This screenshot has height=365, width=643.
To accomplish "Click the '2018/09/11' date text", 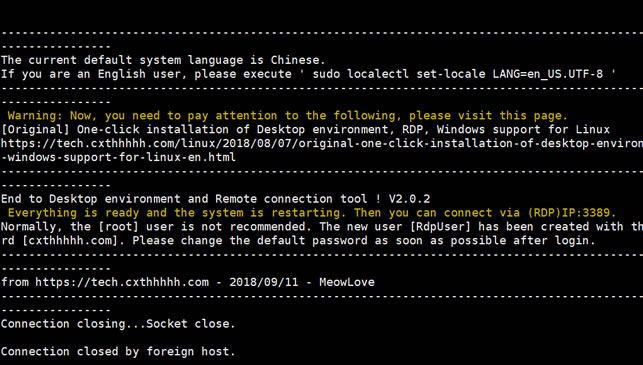I will click(x=264, y=282).
